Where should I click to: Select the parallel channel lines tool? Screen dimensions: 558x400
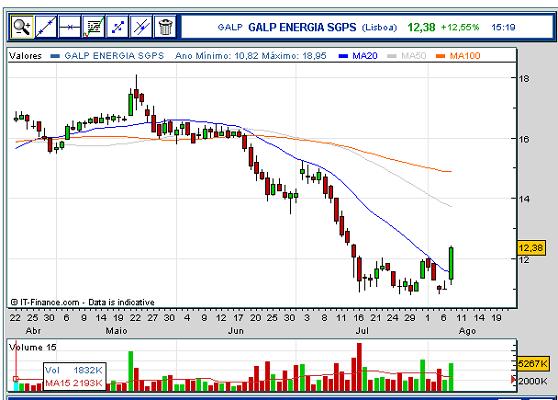pos(141,27)
